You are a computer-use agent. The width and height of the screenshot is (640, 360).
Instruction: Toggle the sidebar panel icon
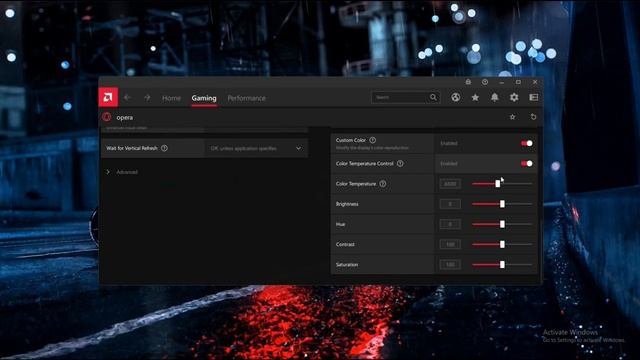(533, 97)
